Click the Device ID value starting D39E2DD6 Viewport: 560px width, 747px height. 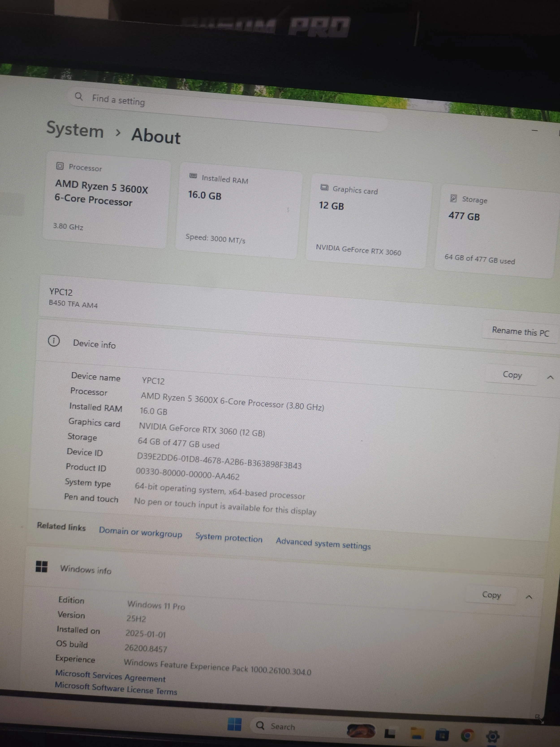point(219,461)
